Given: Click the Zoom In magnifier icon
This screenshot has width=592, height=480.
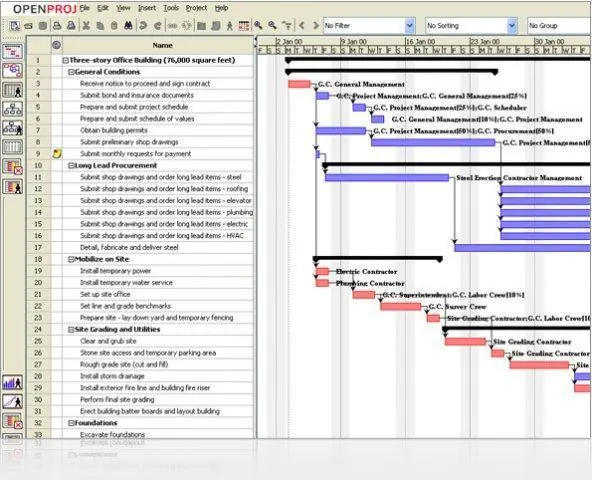Looking at the screenshot, I should [258, 26].
